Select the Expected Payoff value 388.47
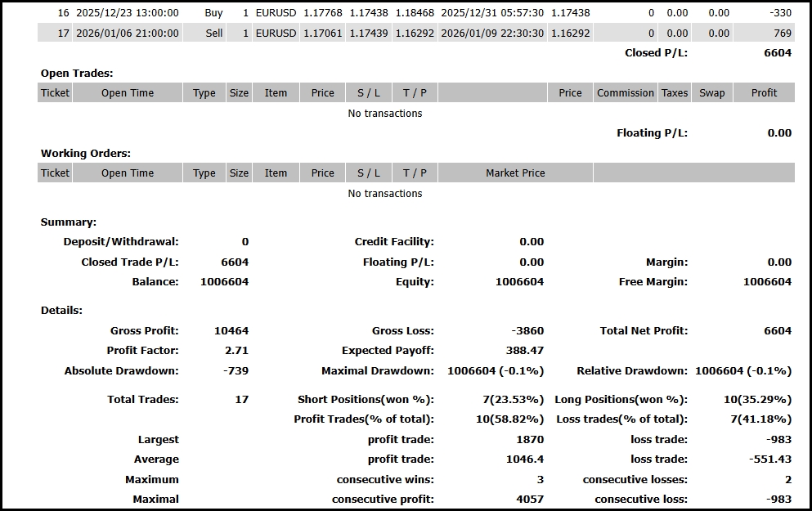This screenshot has height=511, width=812. coord(525,351)
